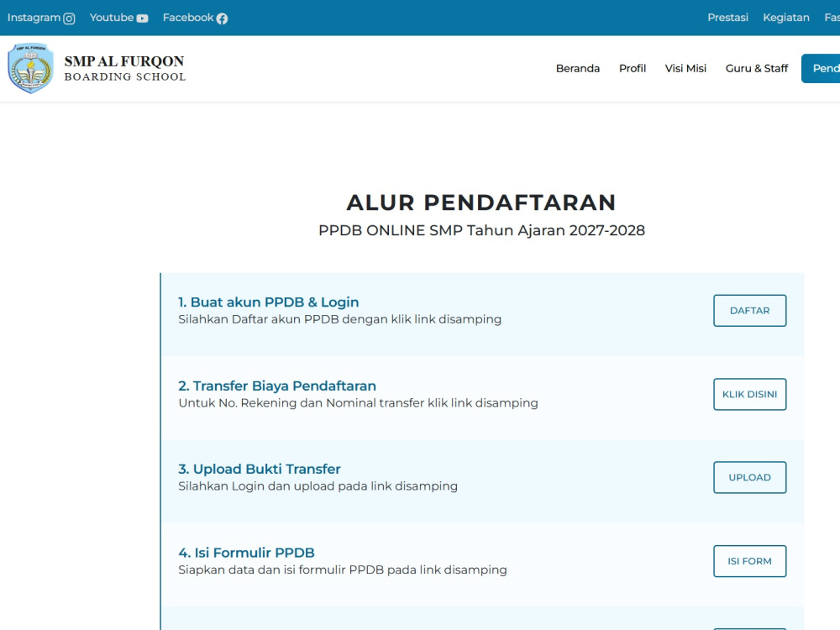Navigate to Beranda

(578, 69)
